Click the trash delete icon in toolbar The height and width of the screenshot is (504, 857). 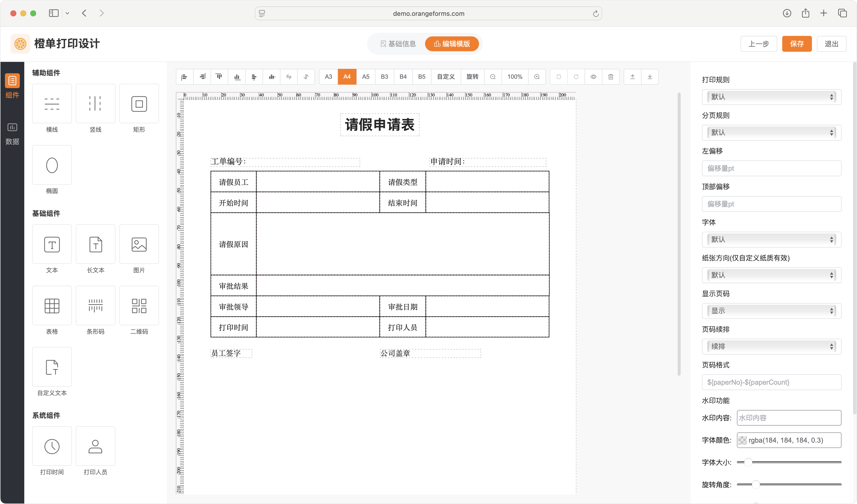point(611,77)
